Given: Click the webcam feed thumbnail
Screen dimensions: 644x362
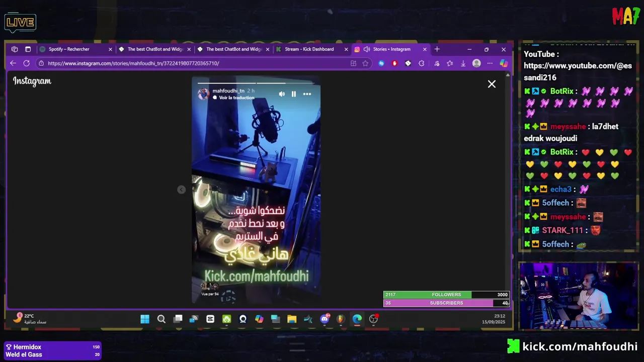Looking at the screenshot, I should (x=579, y=297).
